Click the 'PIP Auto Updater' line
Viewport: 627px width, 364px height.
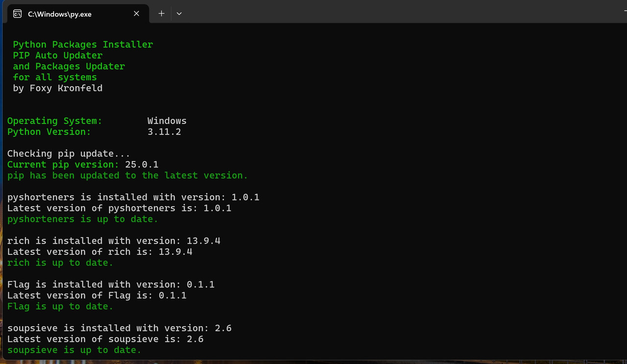pyautogui.click(x=58, y=55)
